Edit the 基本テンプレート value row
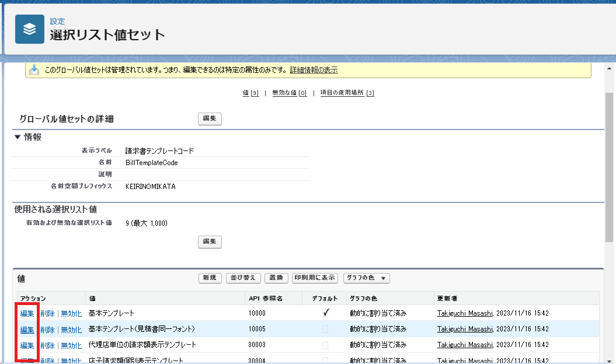Image resolution: width=616 pixels, height=364 pixels. tap(27, 313)
